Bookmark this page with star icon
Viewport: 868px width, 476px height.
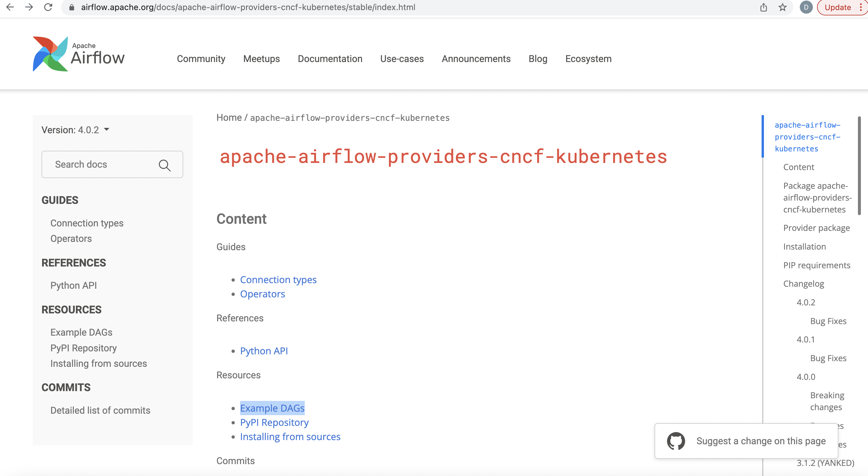pyautogui.click(x=782, y=7)
